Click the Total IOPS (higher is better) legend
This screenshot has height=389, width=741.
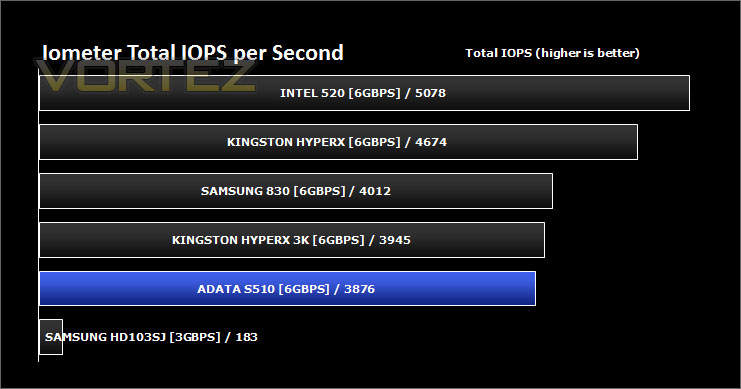tap(552, 53)
